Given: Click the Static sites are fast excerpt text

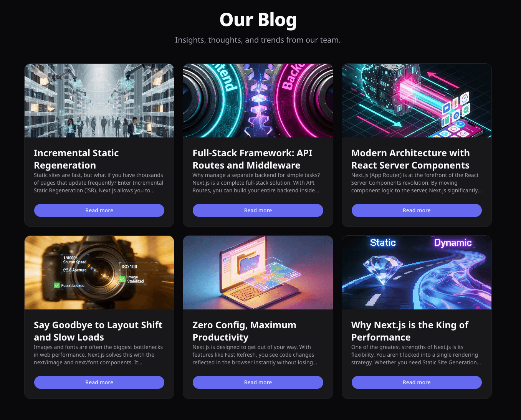Looking at the screenshot, I should click(x=98, y=183).
